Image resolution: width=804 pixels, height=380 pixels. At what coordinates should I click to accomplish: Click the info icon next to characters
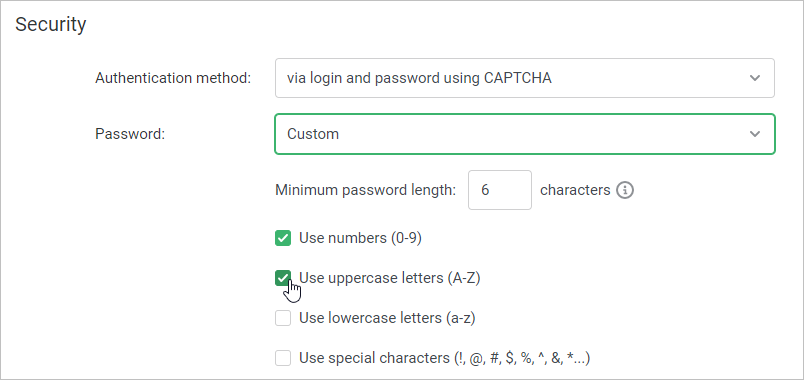[625, 190]
